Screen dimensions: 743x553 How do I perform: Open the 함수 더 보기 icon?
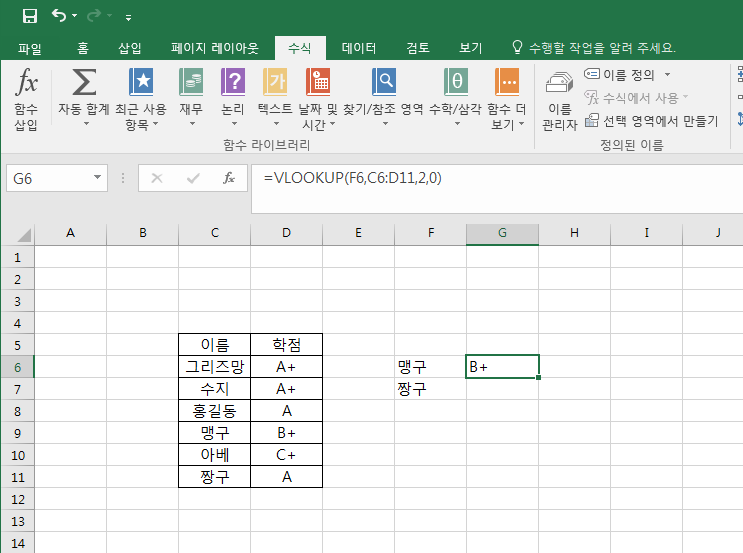coord(507,82)
